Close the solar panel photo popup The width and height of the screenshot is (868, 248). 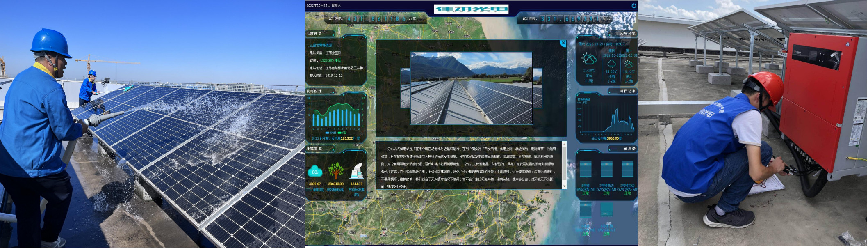[x=563, y=43]
